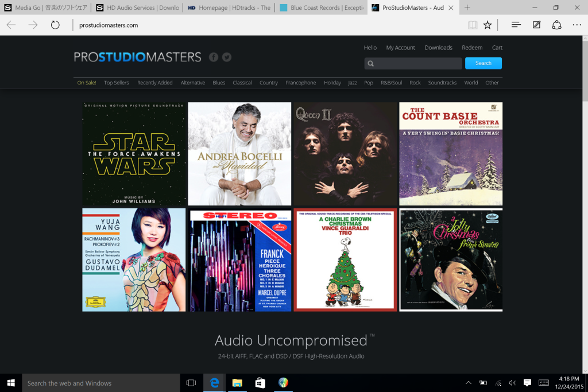588x392 pixels.
Task: Open Action Center notifications
Action: (527, 383)
